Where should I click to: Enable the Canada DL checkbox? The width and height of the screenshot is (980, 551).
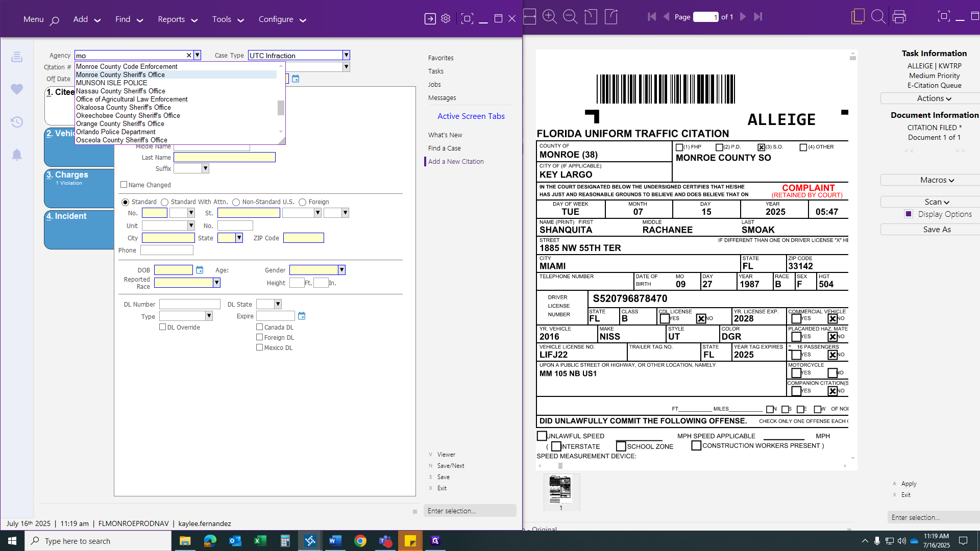(259, 327)
